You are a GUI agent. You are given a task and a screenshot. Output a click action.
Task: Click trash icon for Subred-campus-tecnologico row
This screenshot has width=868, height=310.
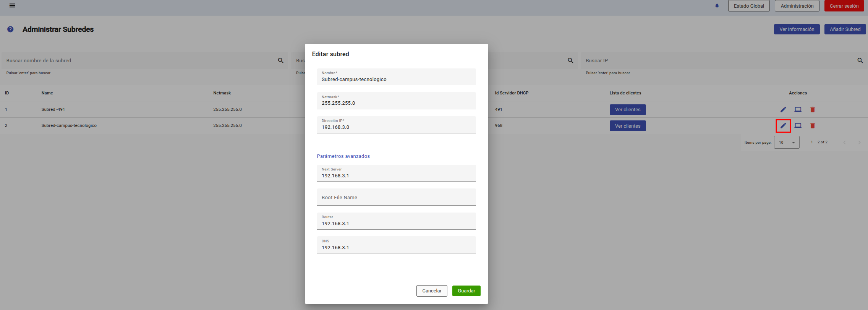tap(813, 126)
